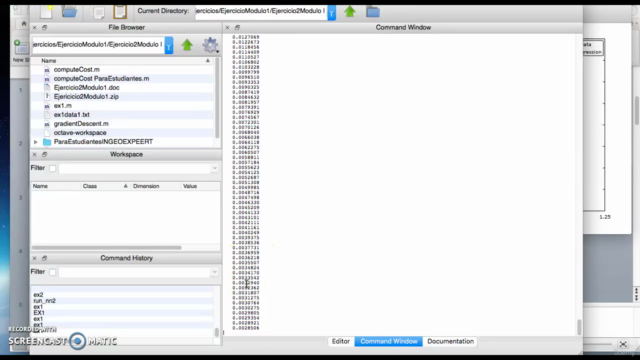Close the Workspace panel

point(35,154)
